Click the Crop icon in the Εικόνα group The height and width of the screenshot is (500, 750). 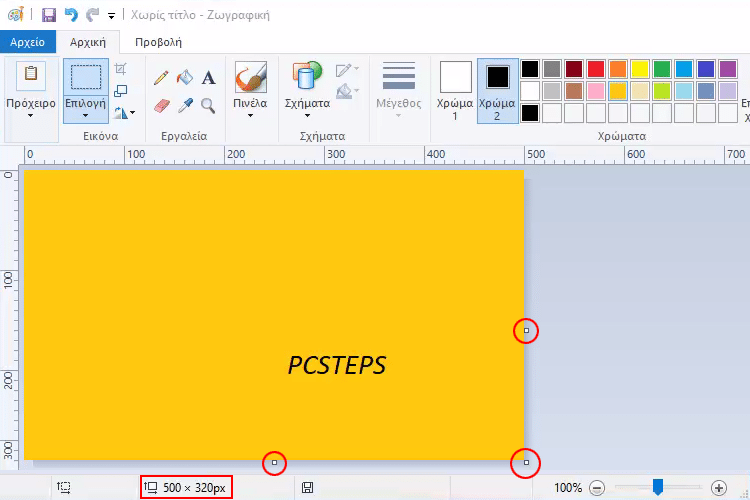point(121,69)
